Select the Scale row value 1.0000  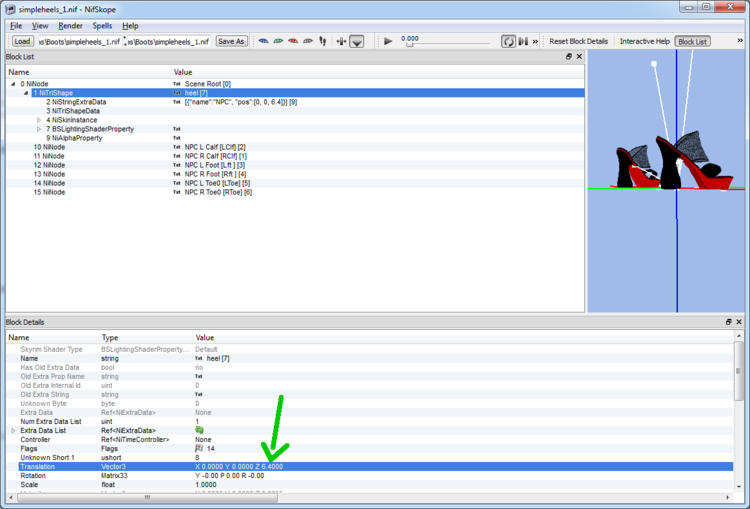pos(205,485)
